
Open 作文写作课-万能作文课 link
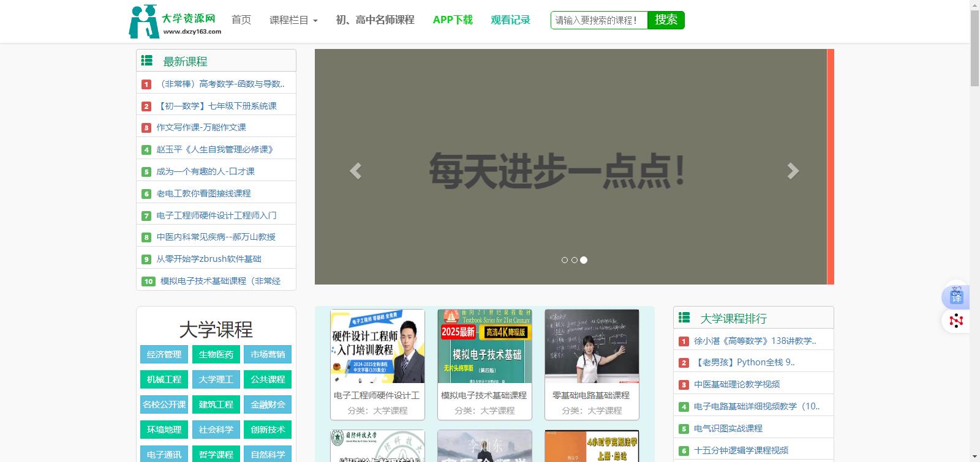(202, 127)
